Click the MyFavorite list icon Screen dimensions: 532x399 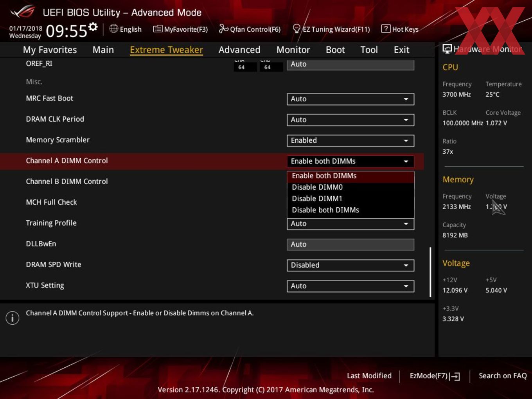(158, 29)
